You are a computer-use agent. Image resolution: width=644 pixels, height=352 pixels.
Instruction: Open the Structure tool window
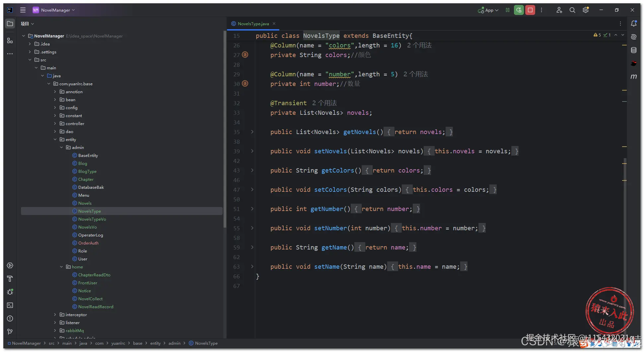(10, 40)
